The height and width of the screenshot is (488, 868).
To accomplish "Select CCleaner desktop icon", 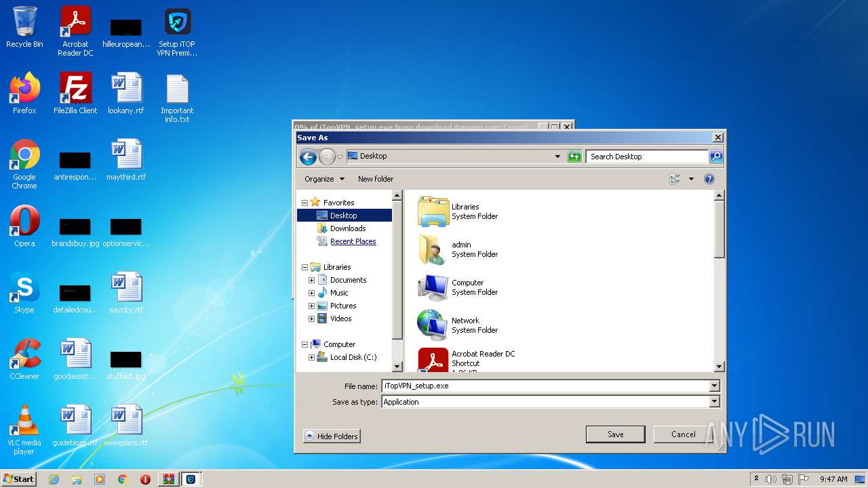I will [24, 359].
